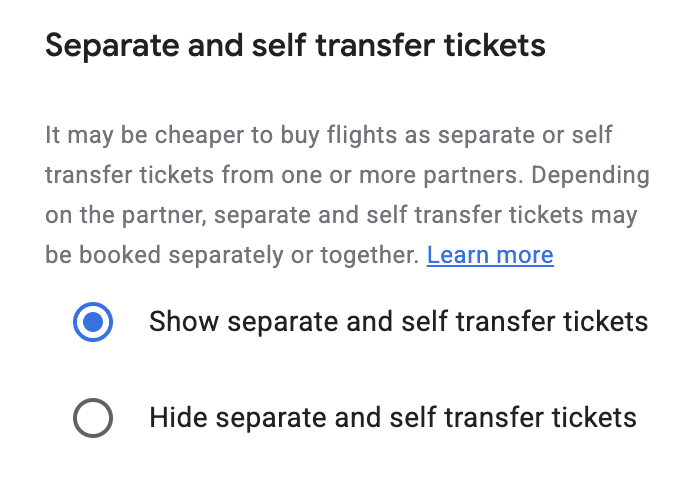Click the "Separate and self transfer tickets" heading
Viewport: 700px width, 480px height.
tap(296, 46)
